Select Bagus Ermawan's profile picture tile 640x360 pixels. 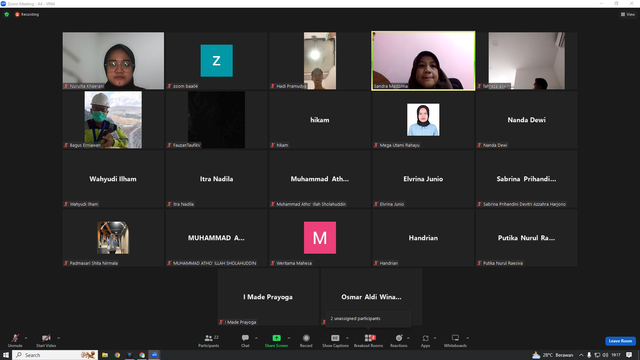(x=113, y=120)
